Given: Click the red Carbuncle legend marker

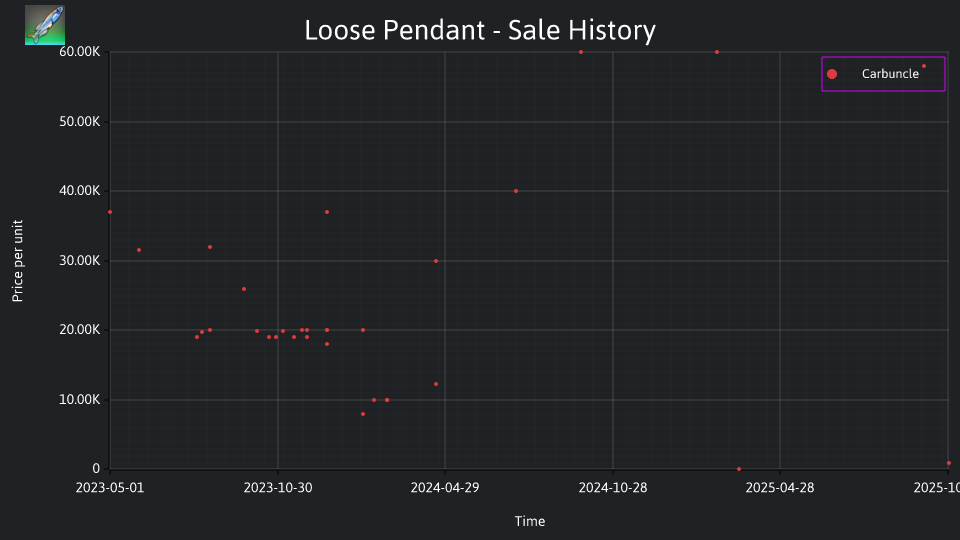Looking at the screenshot, I should click(831, 74).
